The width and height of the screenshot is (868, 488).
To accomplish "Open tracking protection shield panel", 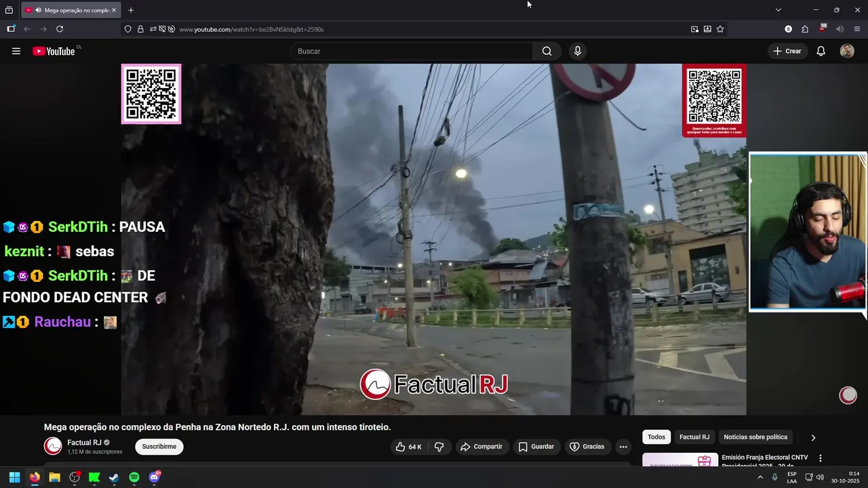I will coord(127,29).
